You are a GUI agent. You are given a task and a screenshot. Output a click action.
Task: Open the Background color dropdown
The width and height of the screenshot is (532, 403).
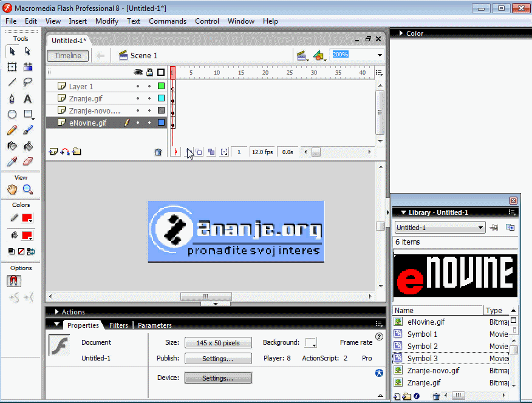click(311, 343)
